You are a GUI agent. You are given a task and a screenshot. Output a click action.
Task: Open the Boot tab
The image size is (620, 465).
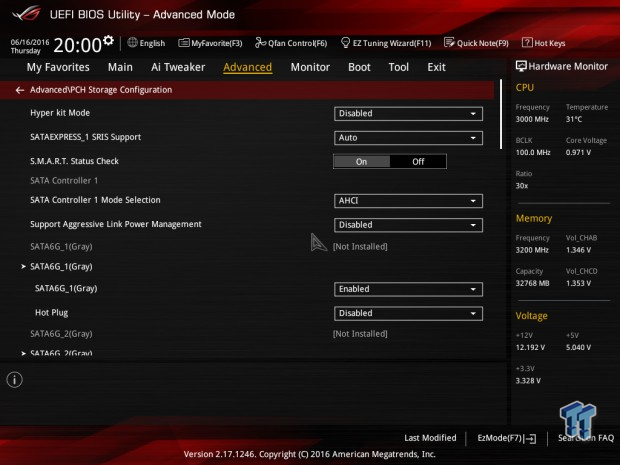pyautogui.click(x=359, y=67)
